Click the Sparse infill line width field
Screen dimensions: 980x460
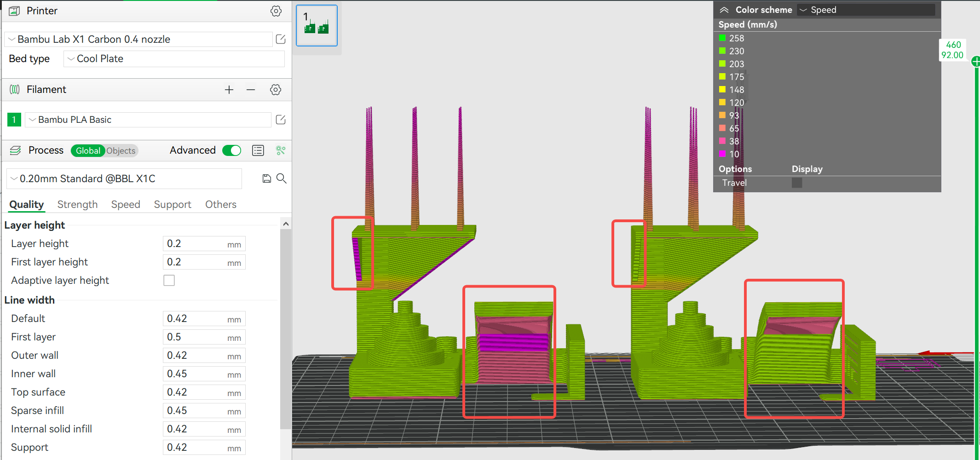(204, 411)
